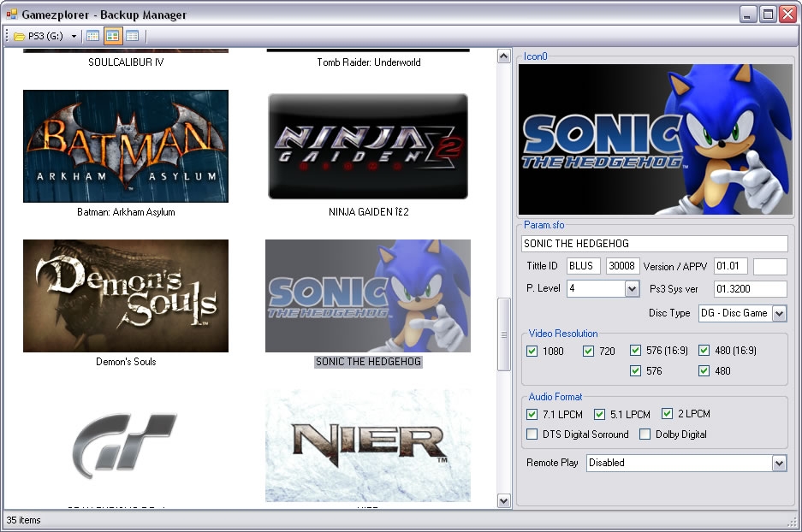The image size is (802, 532).
Task: Select the Batman Arkham Asylum thumbnail
Action: point(126,146)
